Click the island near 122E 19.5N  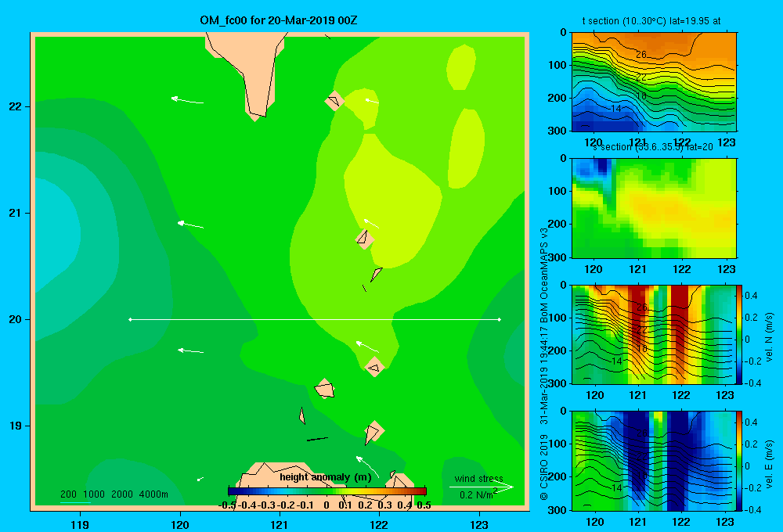pyautogui.click(x=374, y=367)
